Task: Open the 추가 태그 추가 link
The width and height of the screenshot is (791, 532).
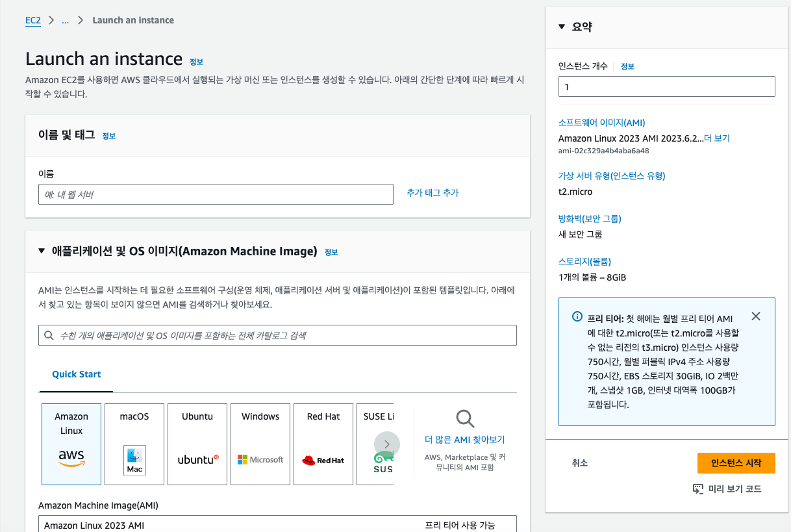Action: click(433, 193)
